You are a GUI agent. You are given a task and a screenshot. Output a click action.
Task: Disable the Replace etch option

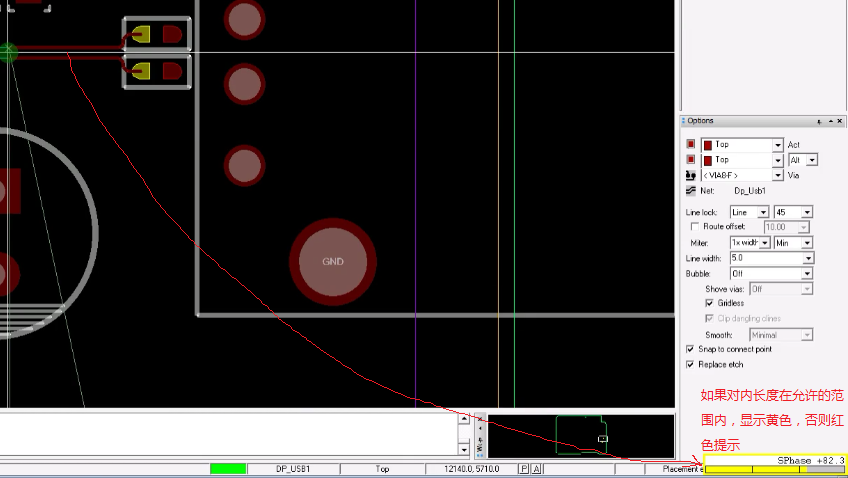click(690, 365)
